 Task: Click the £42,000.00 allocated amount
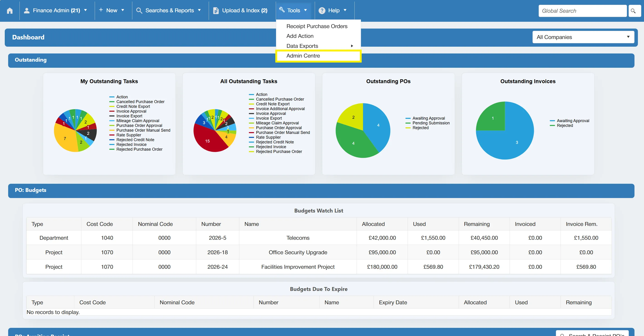coord(382,238)
